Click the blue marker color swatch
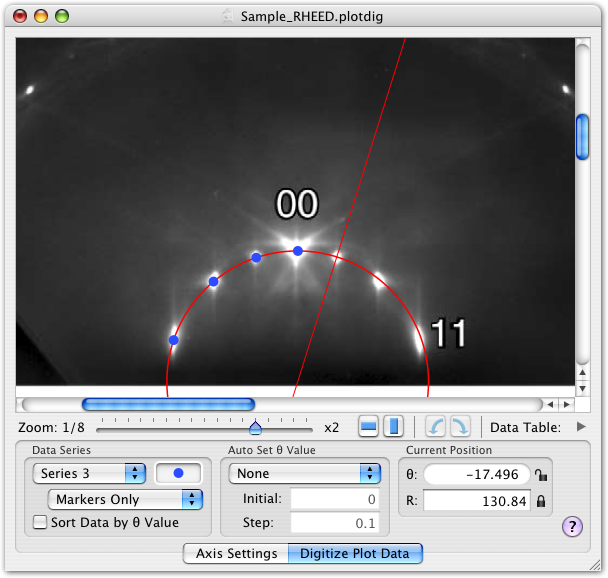 point(178,473)
